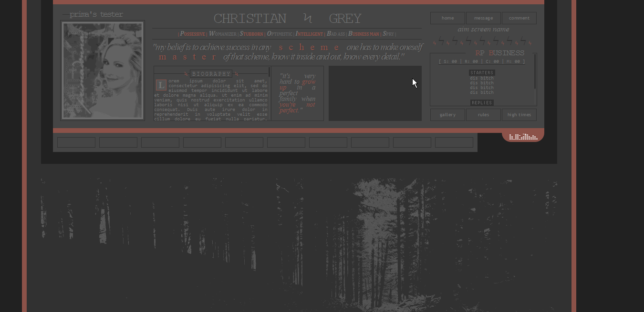Click the 'M: 00' counter
Viewport: 644px width, 312px height.
(x=513, y=61)
